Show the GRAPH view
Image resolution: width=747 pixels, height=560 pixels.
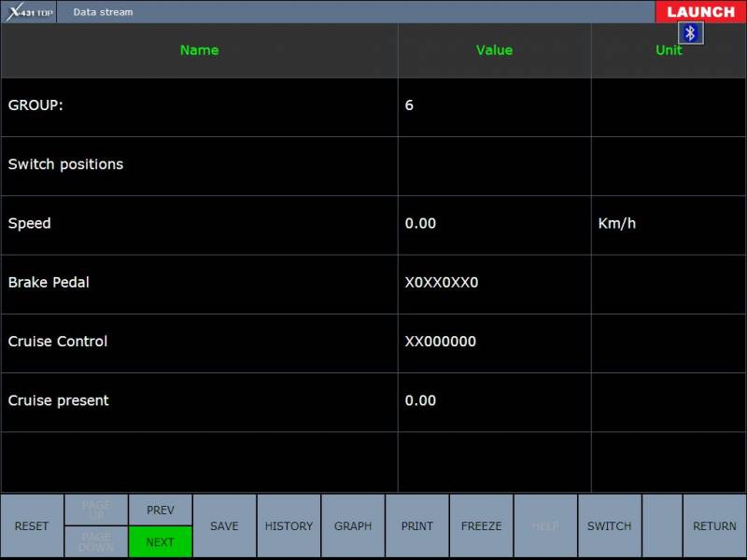click(x=353, y=526)
